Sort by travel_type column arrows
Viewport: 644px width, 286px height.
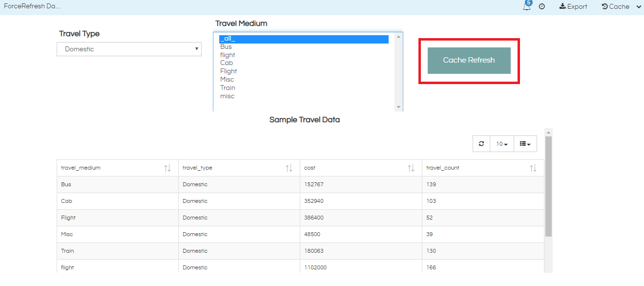click(x=289, y=168)
